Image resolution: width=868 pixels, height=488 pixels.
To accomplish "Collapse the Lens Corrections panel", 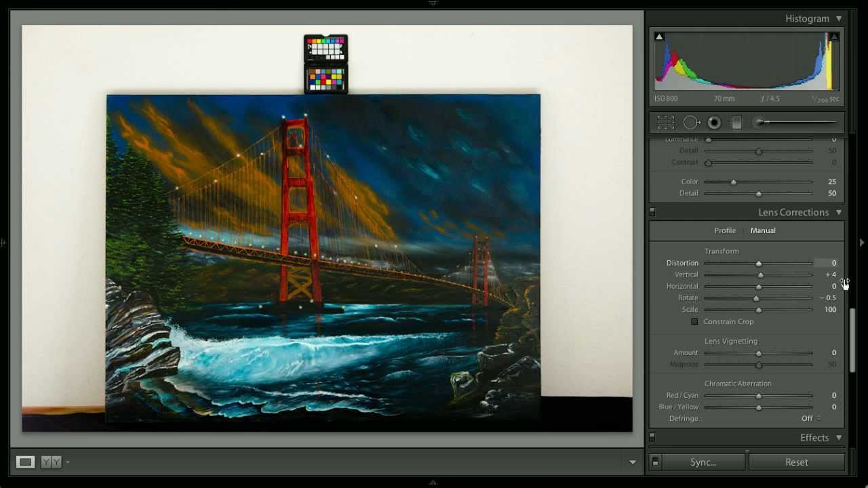I will (839, 212).
